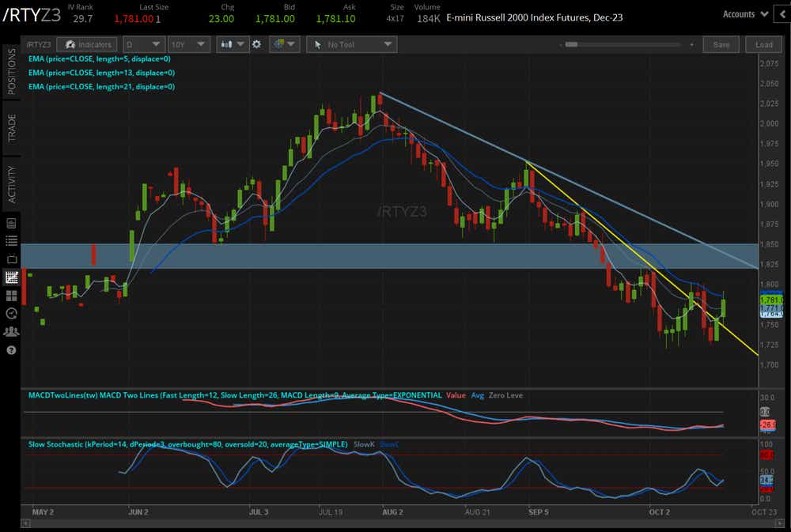Open the clock history icon in the sidebar
The height and width of the screenshot is (532, 791).
[10, 313]
